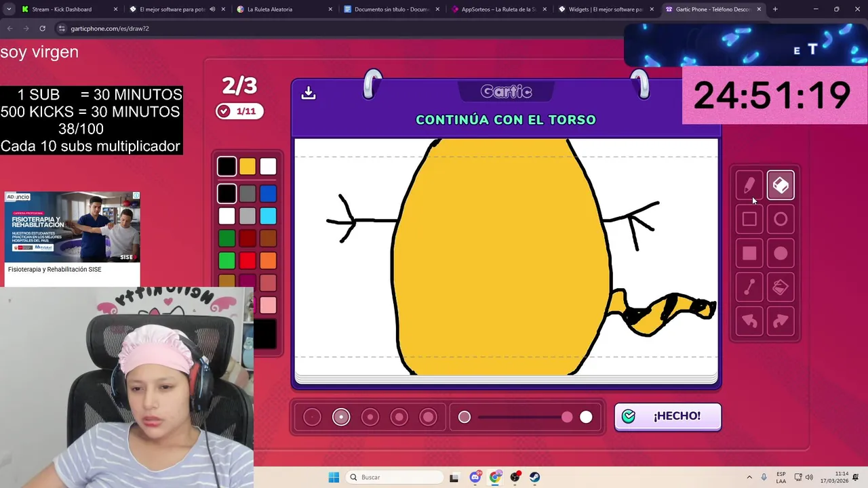Image resolution: width=868 pixels, height=488 pixels.
Task: Click the ESP LAA language indicator
Action: 781,477
